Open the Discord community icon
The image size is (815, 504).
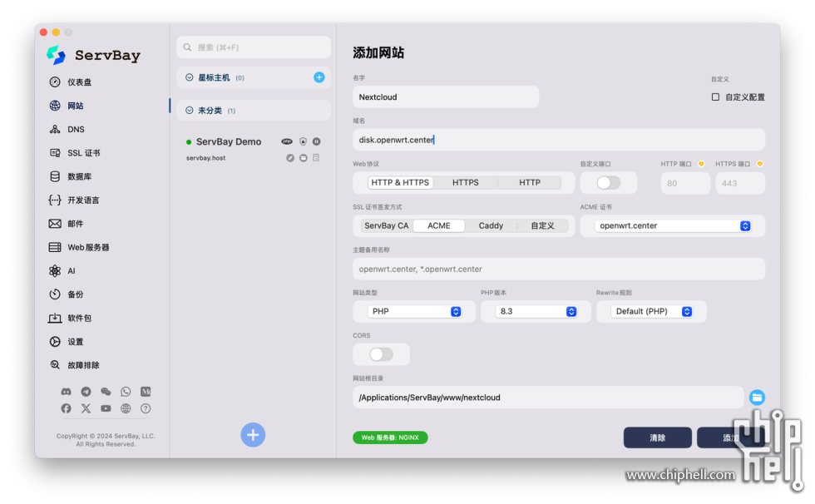pyautogui.click(x=66, y=392)
